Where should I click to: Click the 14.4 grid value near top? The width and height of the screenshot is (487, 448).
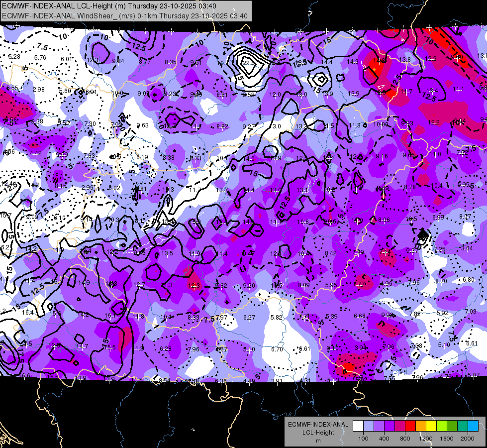[x=327, y=62]
